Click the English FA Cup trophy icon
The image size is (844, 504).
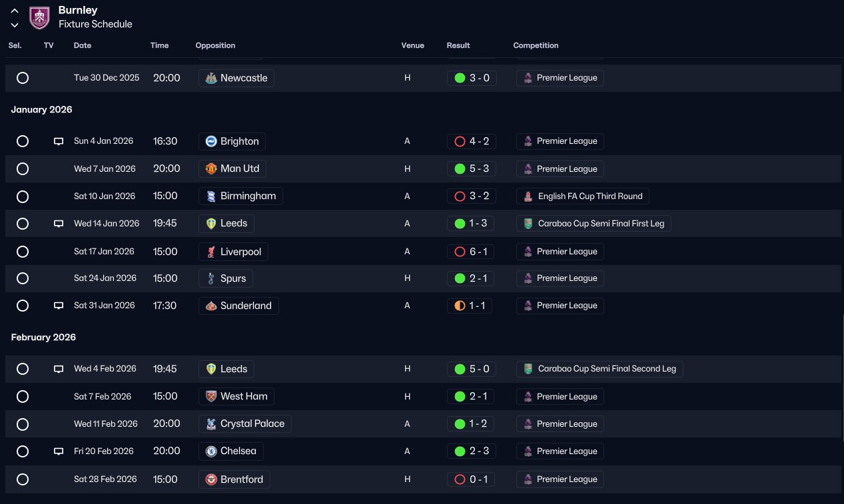click(x=528, y=196)
